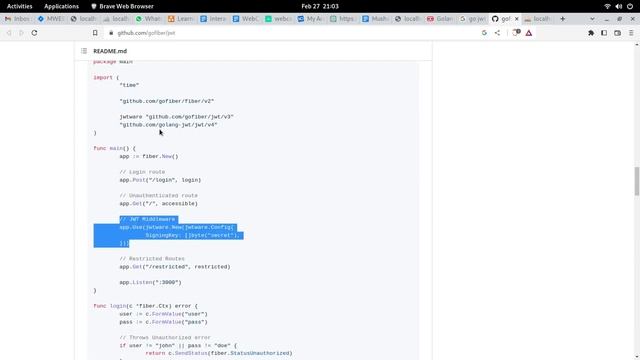
Task: Close the active gofiber GitHub tab
Action: 516,19
